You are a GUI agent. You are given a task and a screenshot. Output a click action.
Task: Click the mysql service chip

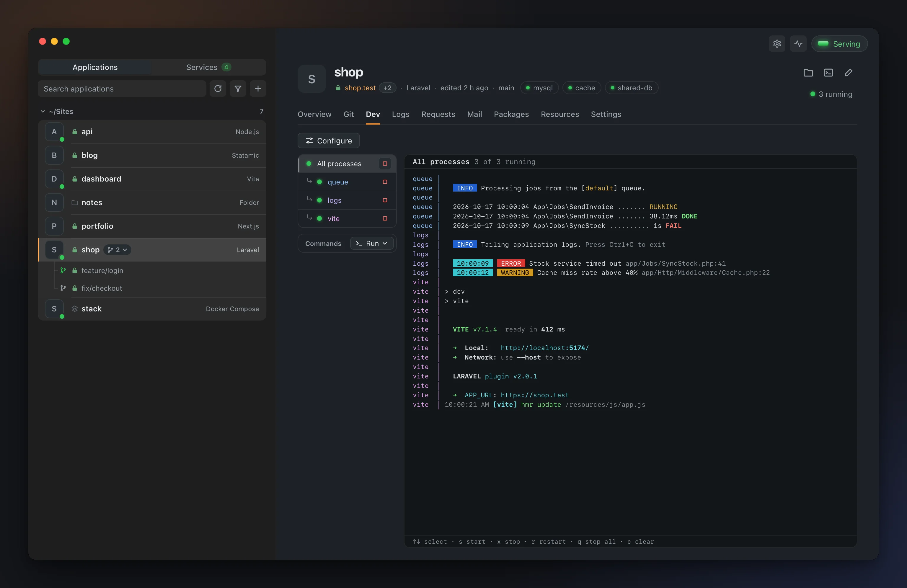[539, 88]
